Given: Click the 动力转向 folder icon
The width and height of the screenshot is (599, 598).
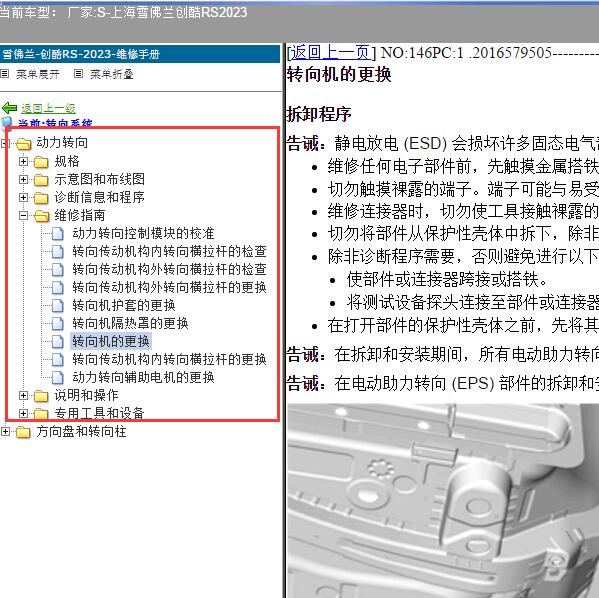Looking at the screenshot, I should 24,144.
